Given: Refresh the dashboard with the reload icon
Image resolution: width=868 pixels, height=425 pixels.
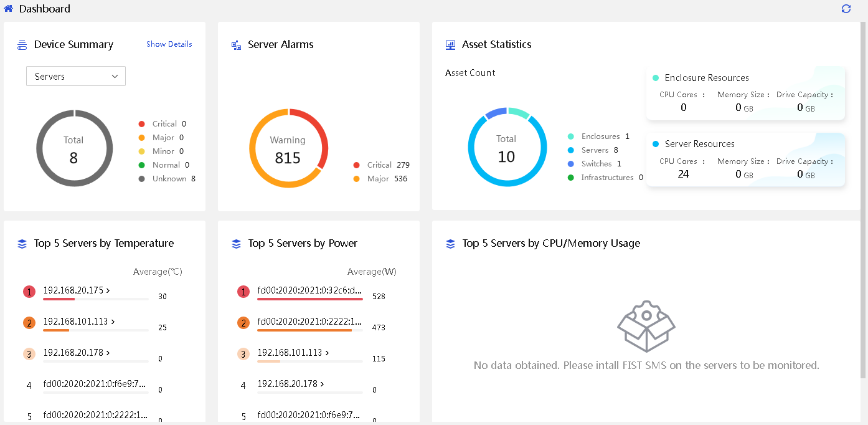Looking at the screenshot, I should [846, 9].
